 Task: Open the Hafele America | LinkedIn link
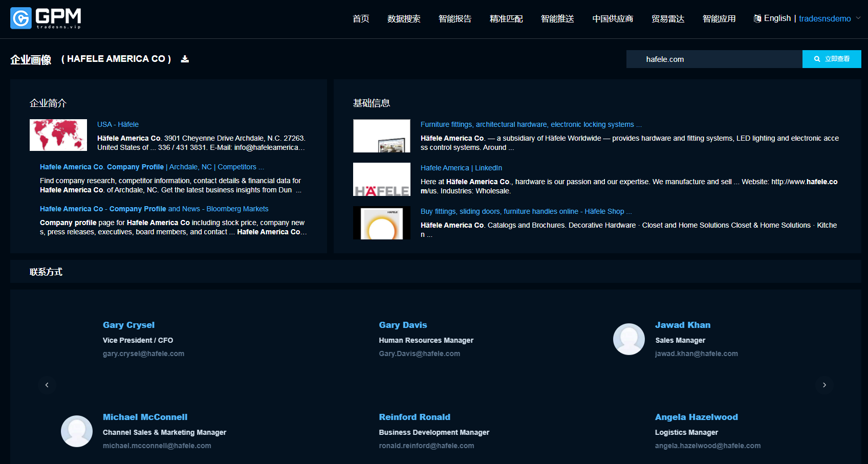tap(461, 168)
